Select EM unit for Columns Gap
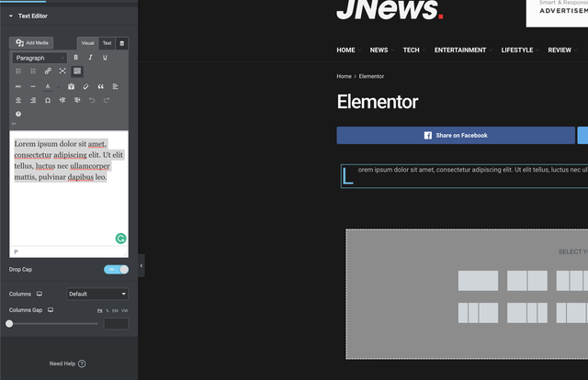 tap(115, 310)
